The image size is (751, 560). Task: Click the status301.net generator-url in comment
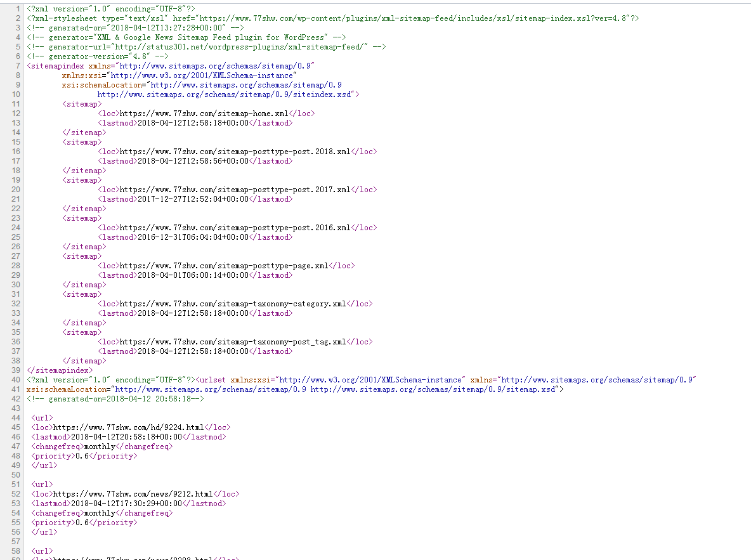241,47
